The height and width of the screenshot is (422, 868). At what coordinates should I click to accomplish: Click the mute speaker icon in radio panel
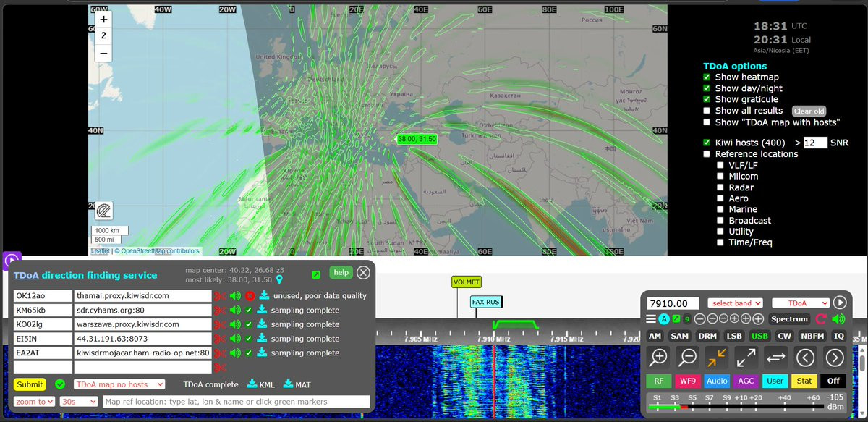[x=838, y=318]
